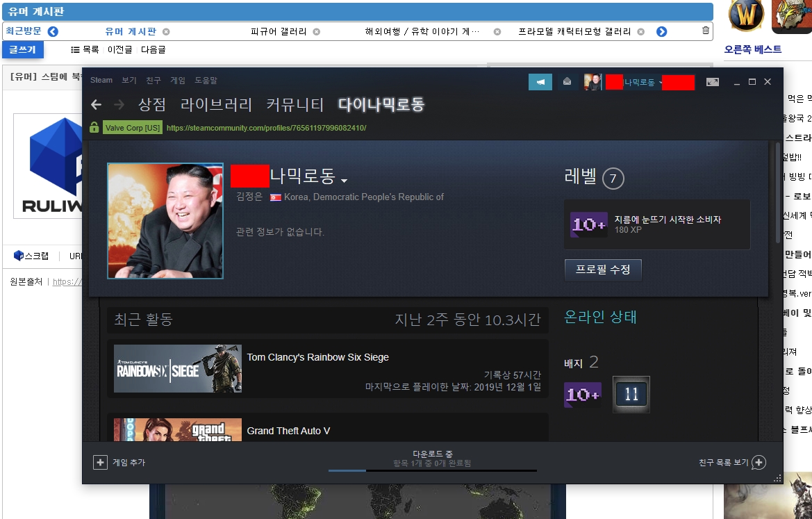Viewport: 812px width, 519px height.
Task: Open 프라모델 캐릭터모형 갤러리 recent link
Action: (575, 31)
